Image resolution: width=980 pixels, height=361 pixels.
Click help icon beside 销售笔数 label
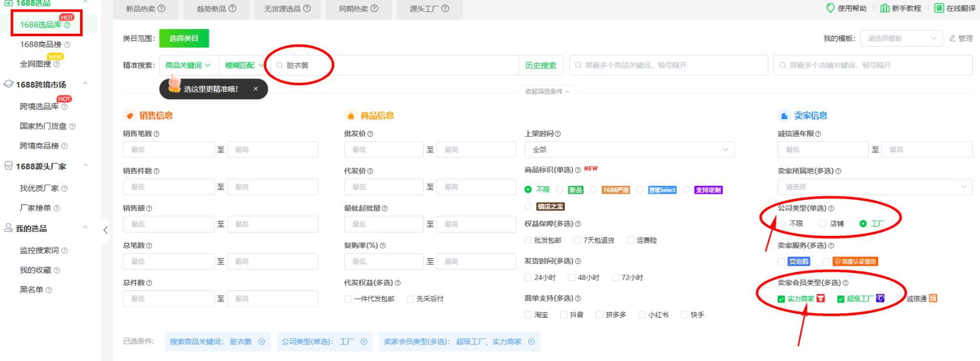pyautogui.click(x=156, y=134)
